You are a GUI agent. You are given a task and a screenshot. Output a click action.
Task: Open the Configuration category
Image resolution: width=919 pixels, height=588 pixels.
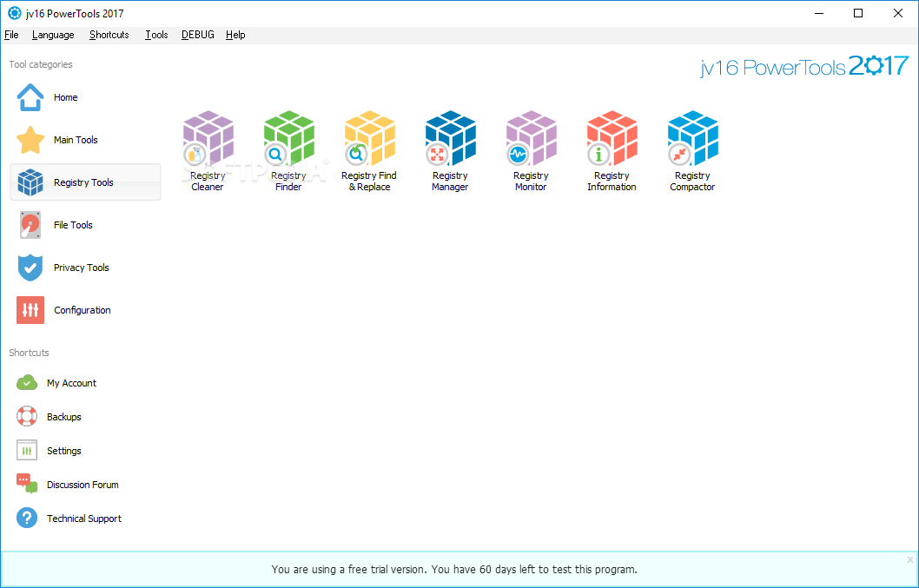point(86,310)
